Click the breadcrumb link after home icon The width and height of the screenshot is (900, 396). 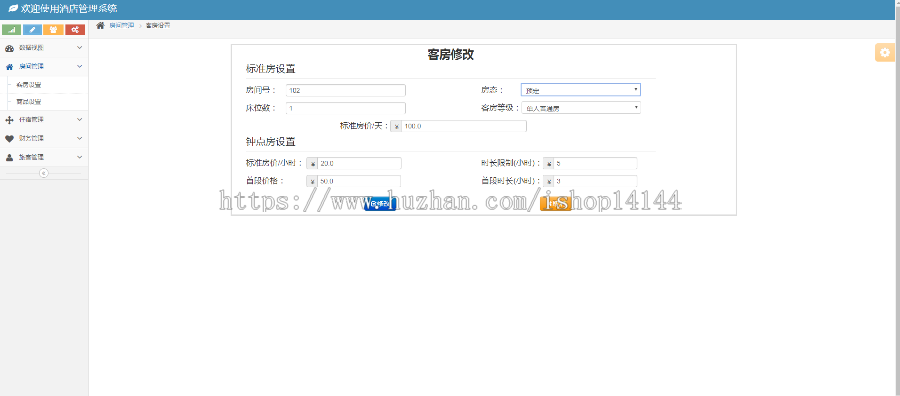pos(122,25)
